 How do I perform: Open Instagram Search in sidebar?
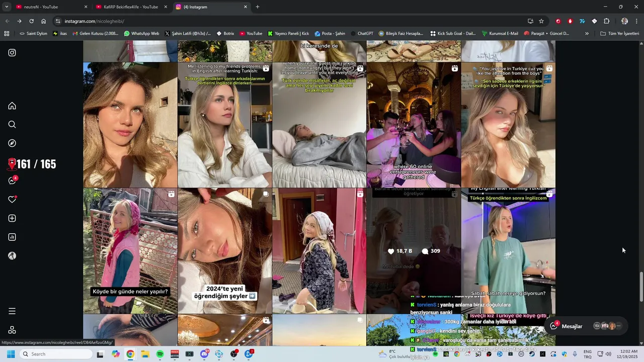12,125
